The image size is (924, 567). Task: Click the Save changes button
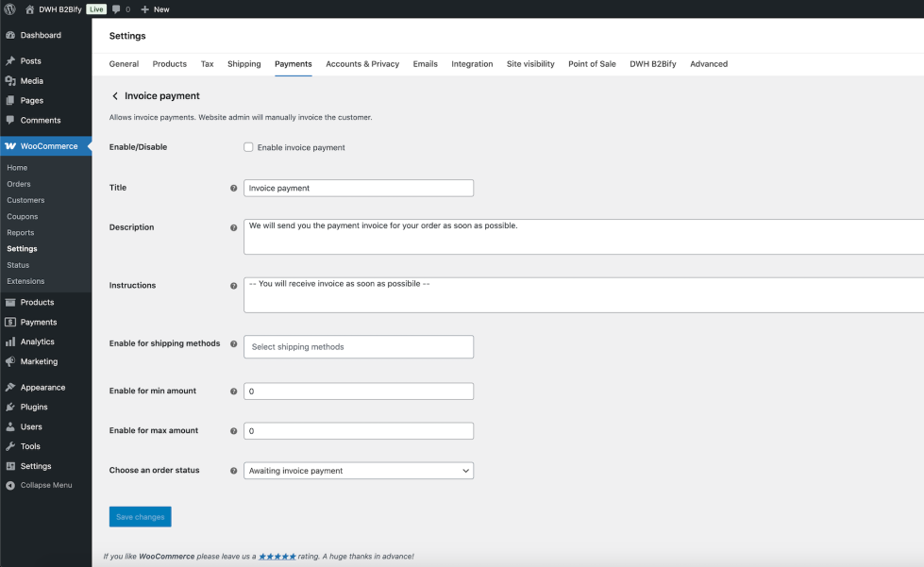pyautogui.click(x=140, y=517)
